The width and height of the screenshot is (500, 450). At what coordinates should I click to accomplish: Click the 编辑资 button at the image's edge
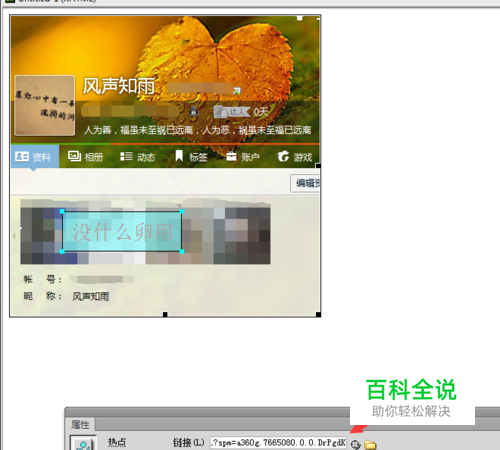click(305, 183)
